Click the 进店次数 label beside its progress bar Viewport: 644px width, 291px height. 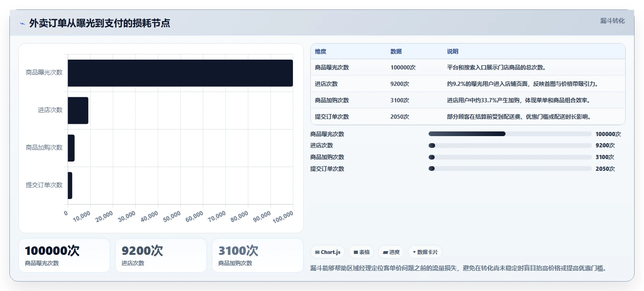click(x=322, y=145)
